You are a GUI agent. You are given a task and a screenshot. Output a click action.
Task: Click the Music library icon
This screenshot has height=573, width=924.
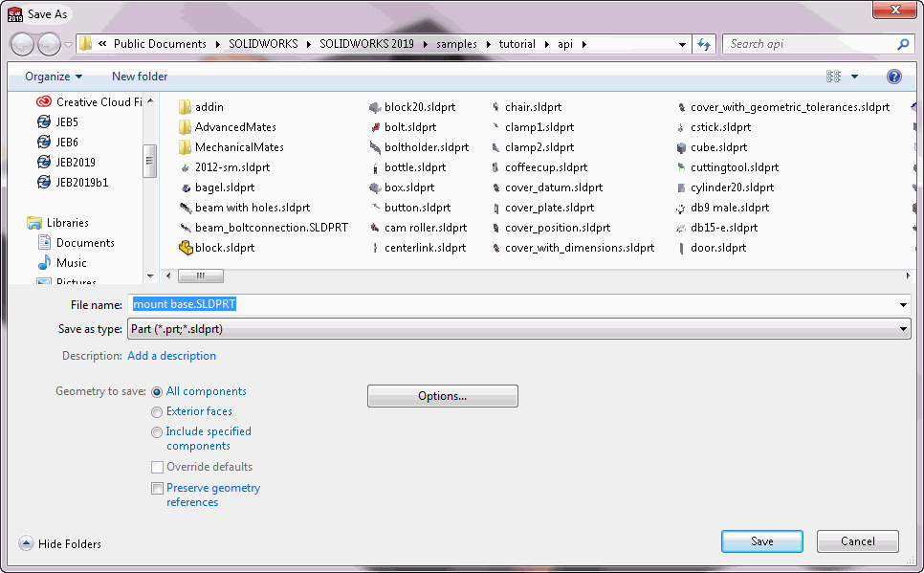[x=44, y=262]
